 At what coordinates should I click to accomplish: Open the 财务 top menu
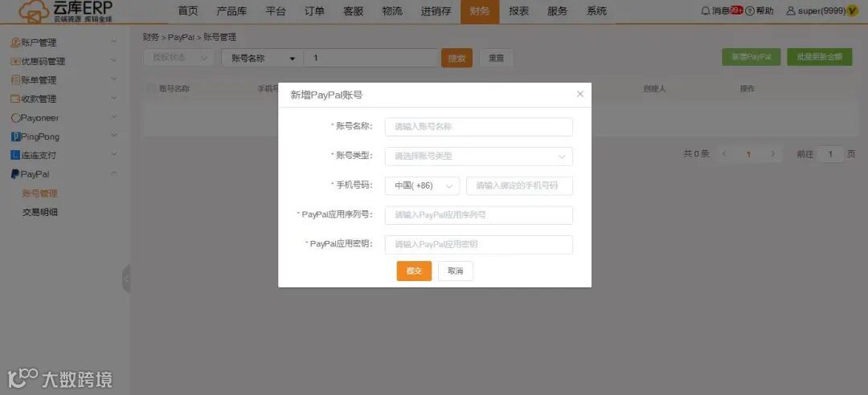pos(479,11)
